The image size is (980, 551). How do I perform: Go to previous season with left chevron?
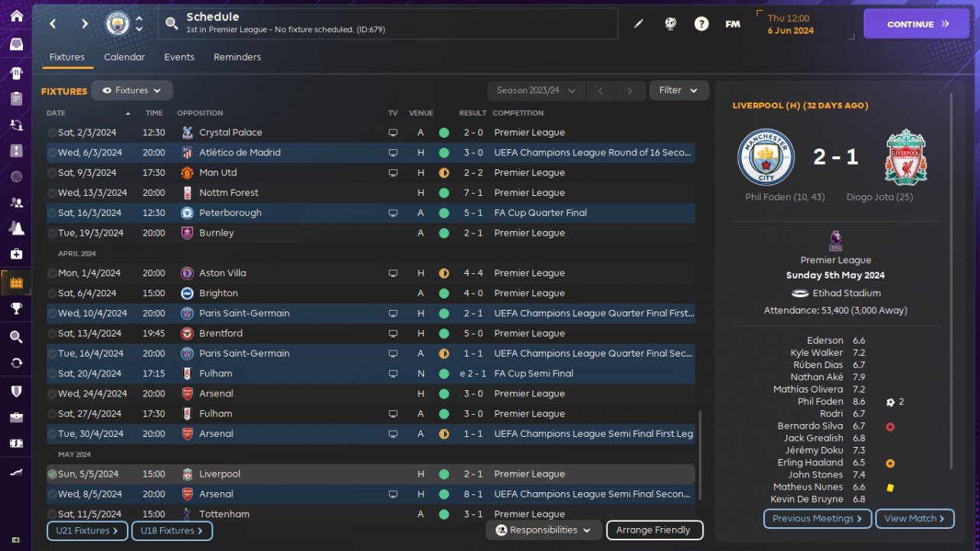point(600,90)
